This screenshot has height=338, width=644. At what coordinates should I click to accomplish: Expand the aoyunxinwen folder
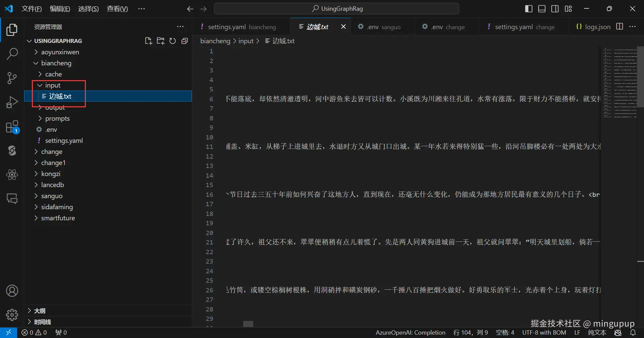pos(108,52)
